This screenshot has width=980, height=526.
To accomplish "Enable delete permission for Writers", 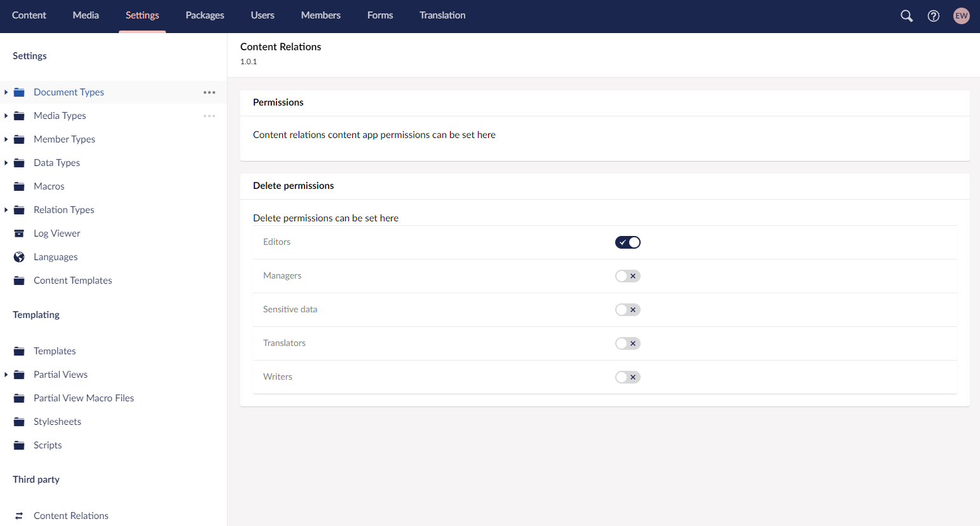I will point(628,377).
